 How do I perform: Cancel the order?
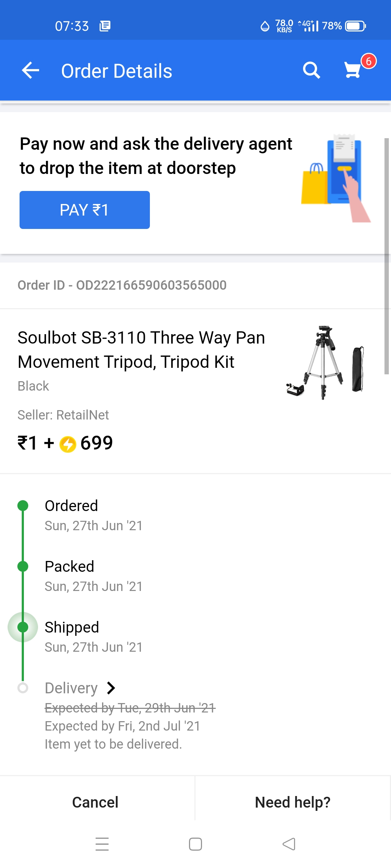95,802
